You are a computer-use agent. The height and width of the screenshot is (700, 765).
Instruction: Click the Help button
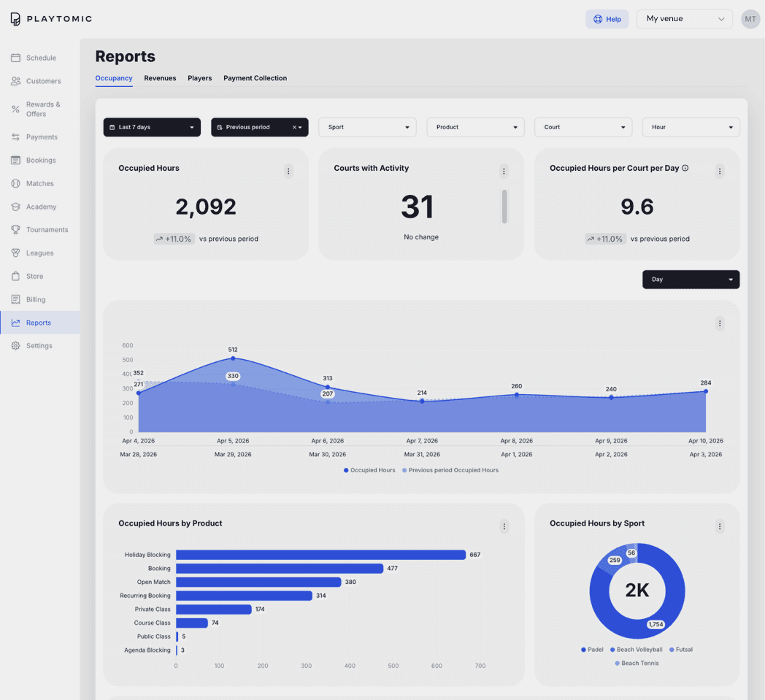click(x=607, y=19)
